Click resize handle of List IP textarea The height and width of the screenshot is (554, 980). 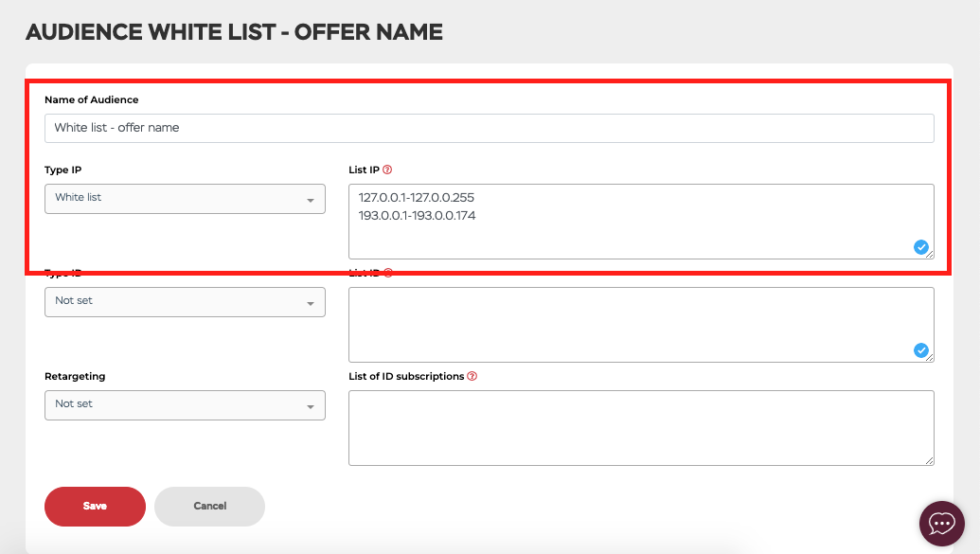pyautogui.click(x=930, y=255)
